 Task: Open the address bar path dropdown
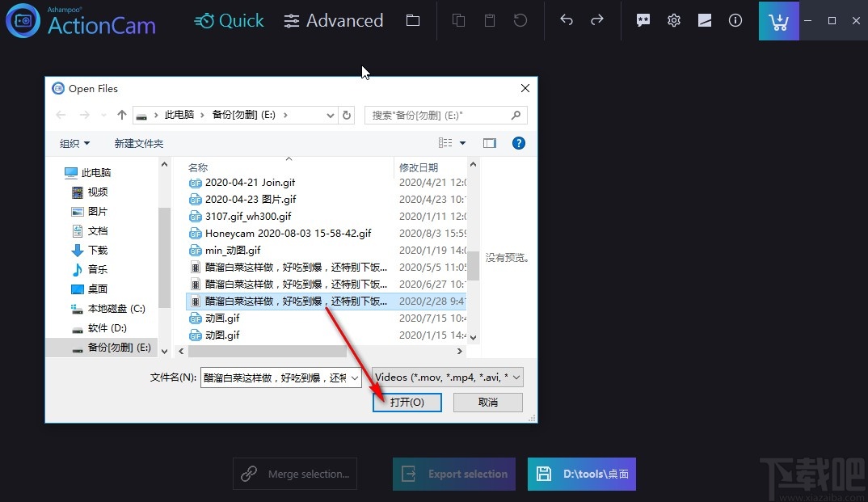330,115
